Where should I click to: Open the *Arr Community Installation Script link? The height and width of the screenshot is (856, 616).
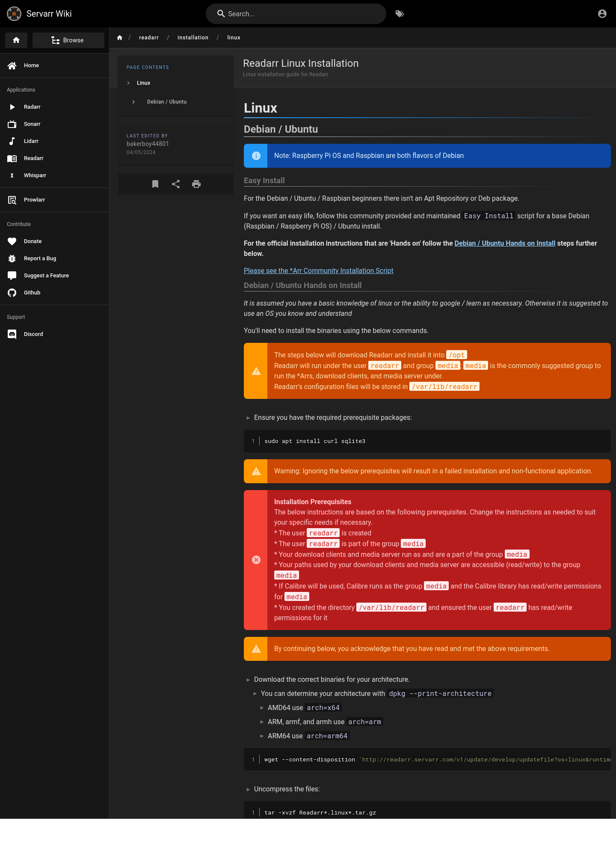point(318,270)
